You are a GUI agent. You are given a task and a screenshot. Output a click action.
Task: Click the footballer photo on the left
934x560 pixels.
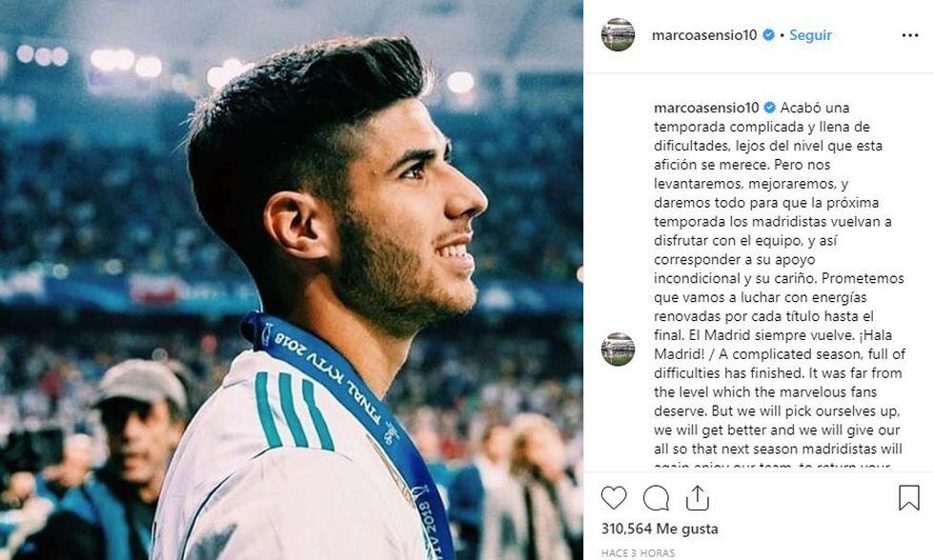[292, 280]
